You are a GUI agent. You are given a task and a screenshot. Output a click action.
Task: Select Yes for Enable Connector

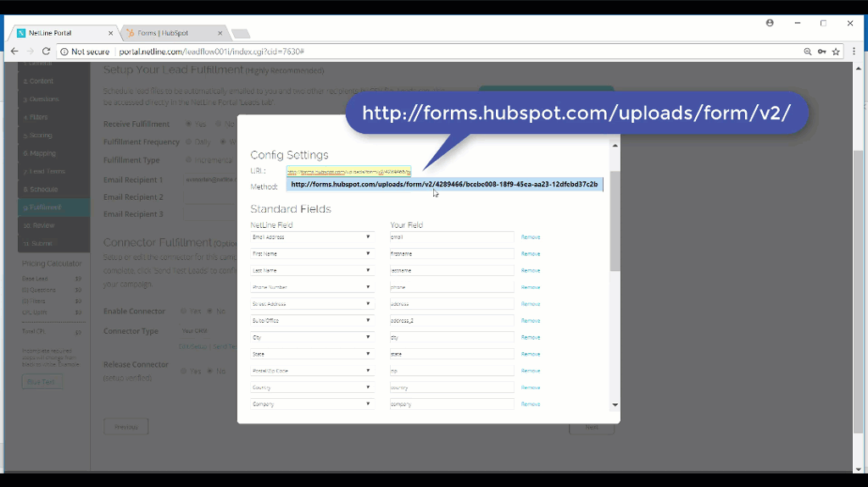coord(183,311)
